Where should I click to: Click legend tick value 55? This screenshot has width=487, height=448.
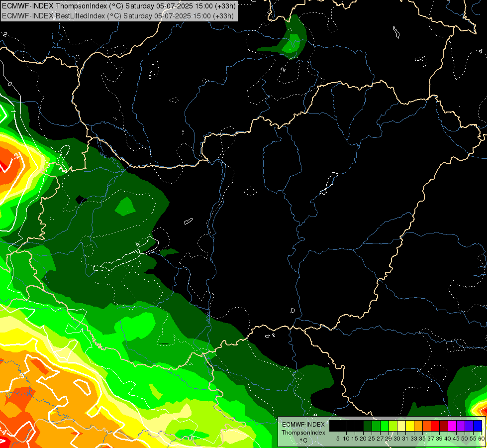point(473,439)
